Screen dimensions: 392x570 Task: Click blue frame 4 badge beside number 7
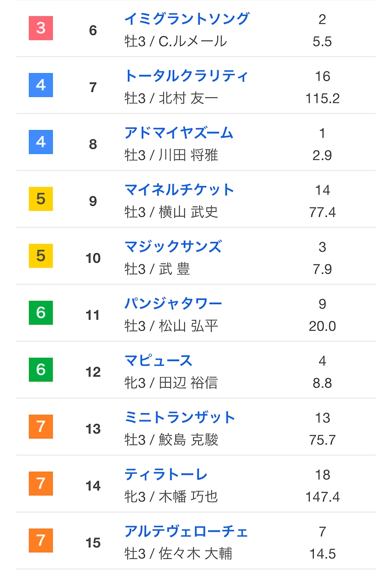point(41,85)
